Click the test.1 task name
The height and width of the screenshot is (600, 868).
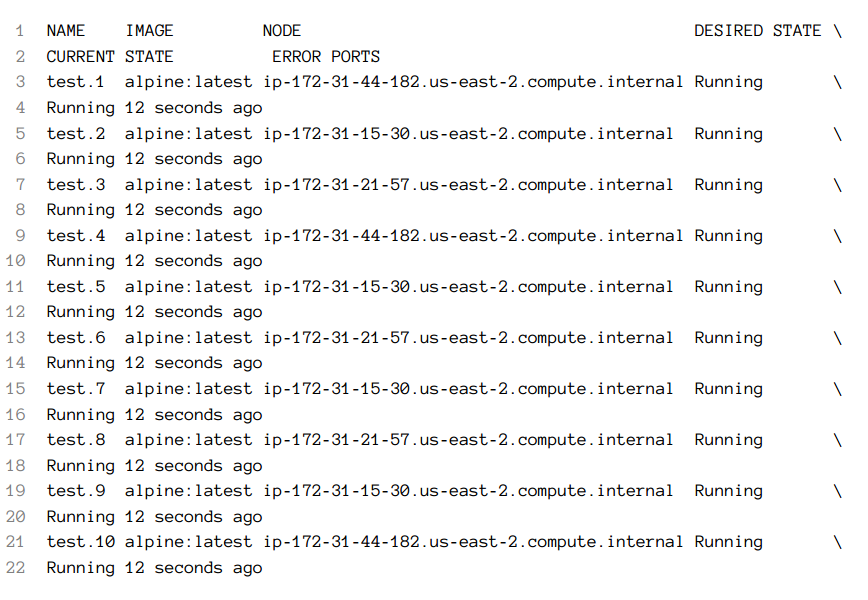coord(75,82)
